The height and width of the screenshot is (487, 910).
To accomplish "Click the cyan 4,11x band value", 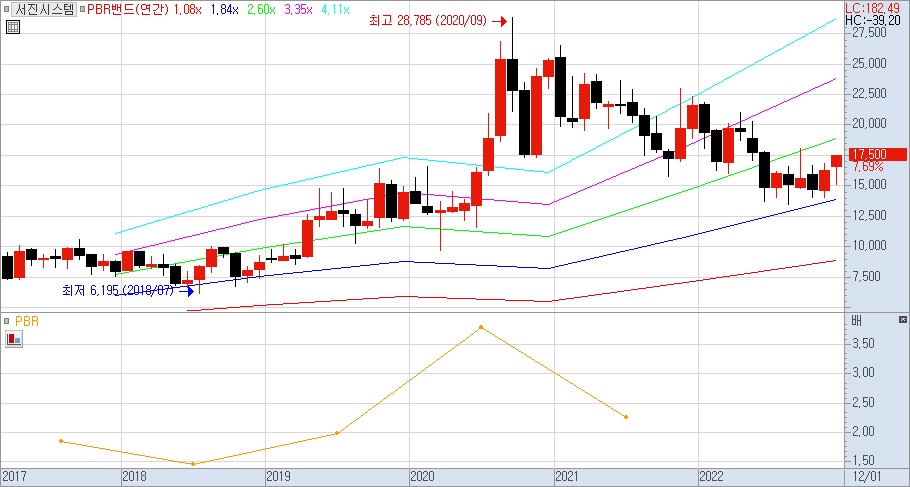I will [335, 9].
